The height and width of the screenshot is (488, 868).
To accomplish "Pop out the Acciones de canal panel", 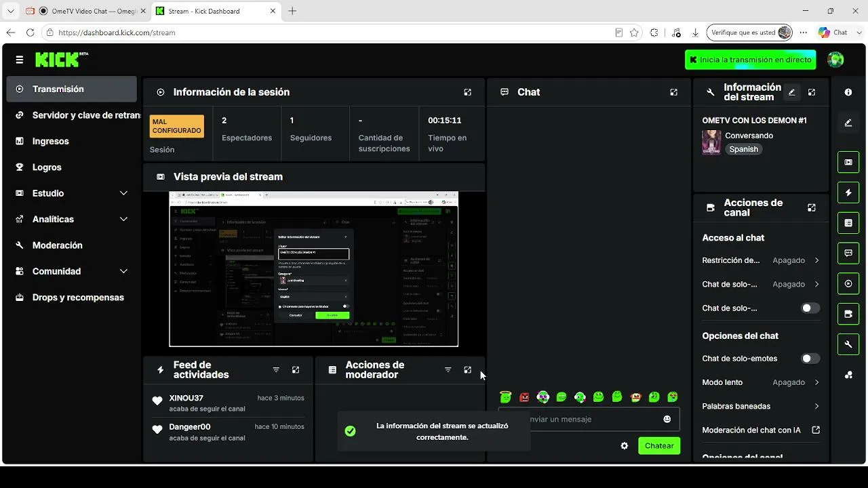I will tap(812, 208).
